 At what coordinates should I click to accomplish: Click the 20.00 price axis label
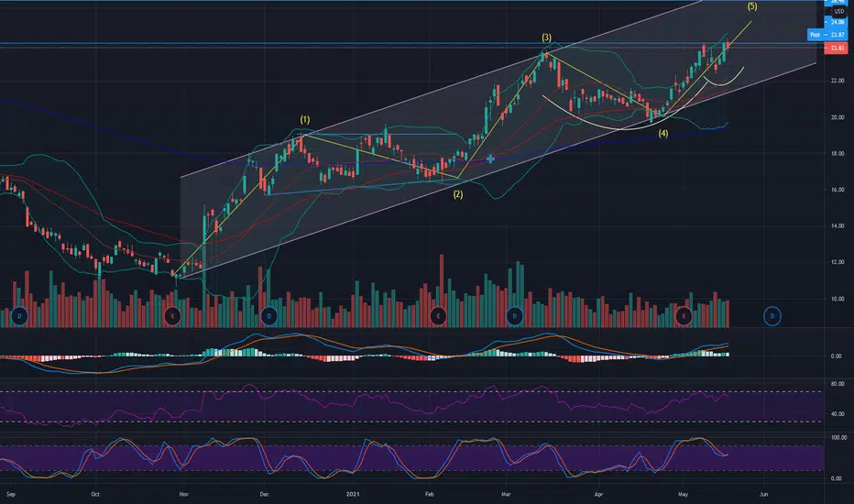click(x=838, y=117)
